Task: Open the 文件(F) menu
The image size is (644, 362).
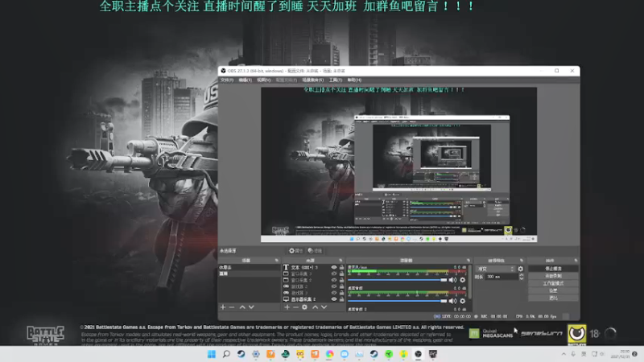Action: click(227, 80)
